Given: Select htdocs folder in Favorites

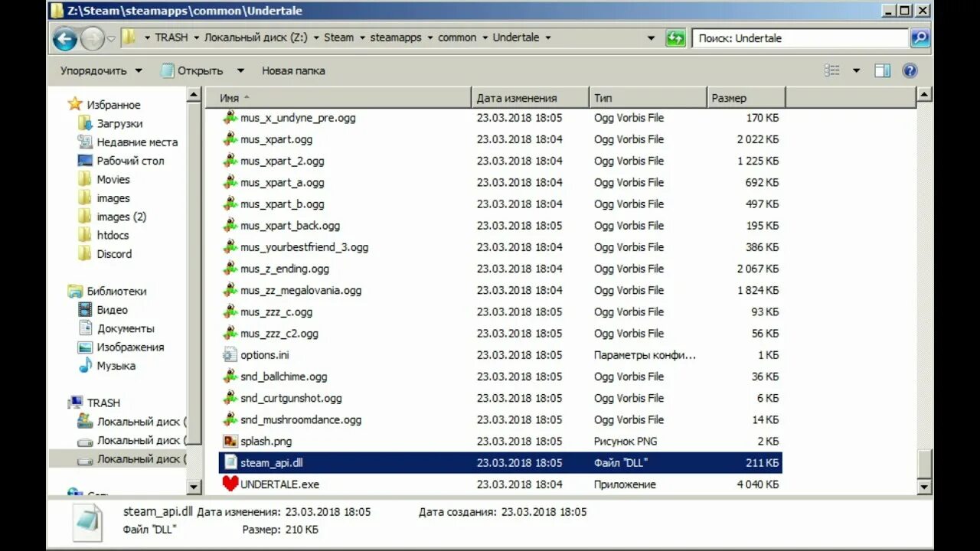Looking at the screenshot, I should coord(113,235).
